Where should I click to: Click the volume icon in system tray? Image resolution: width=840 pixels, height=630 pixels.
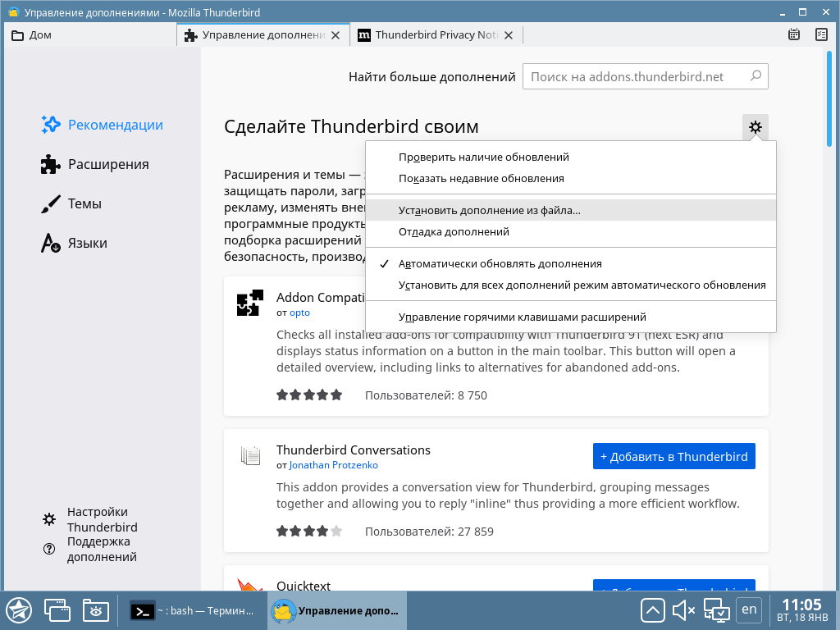coord(682,610)
